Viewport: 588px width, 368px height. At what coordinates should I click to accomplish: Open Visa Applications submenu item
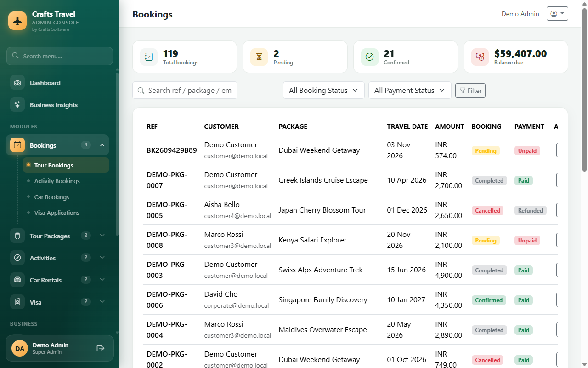pos(66,213)
